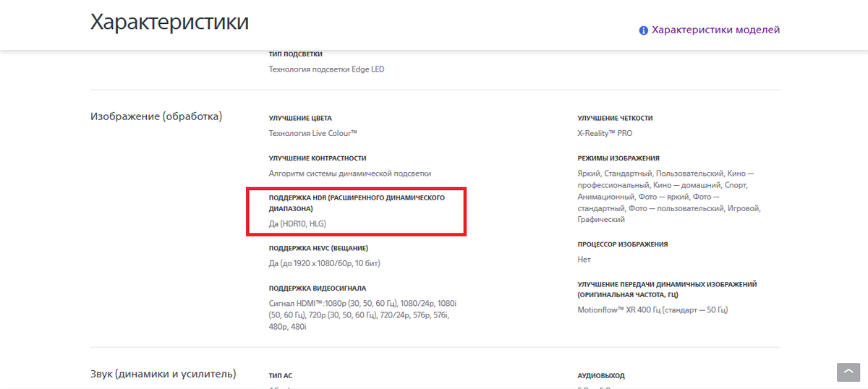Select the Изображение (обработка) section title
868x389 pixels.
pos(156,116)
